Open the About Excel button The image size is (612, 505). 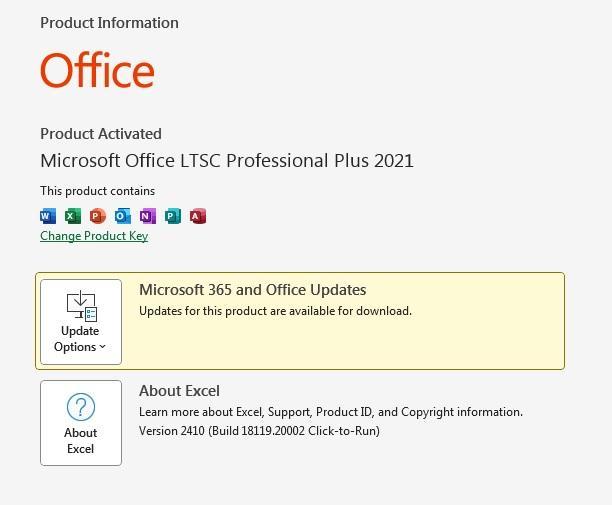81,423
